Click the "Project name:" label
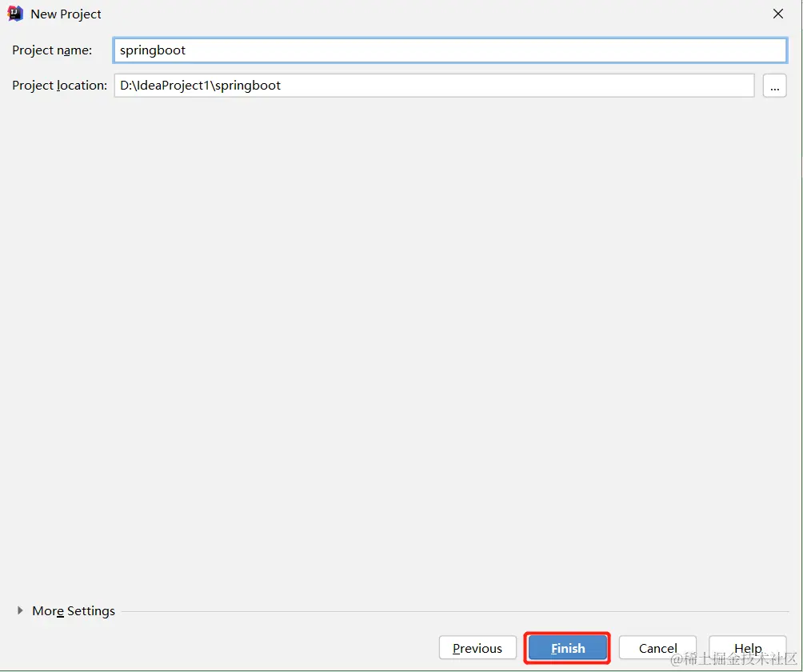803x672 pixels. point(52,50)
